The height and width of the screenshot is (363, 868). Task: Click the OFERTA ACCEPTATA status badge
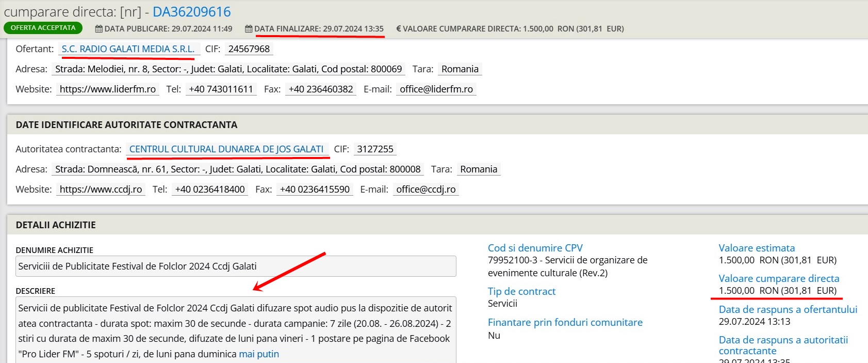(x=43, y=28)
